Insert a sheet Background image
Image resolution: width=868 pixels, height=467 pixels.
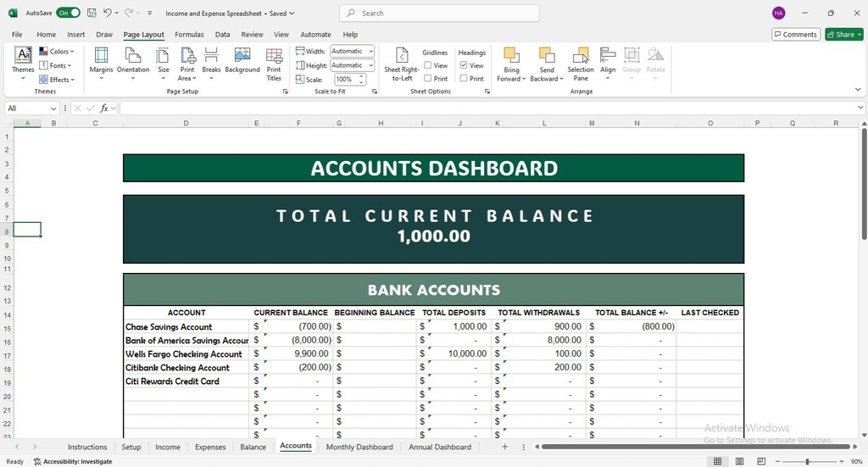242,60
